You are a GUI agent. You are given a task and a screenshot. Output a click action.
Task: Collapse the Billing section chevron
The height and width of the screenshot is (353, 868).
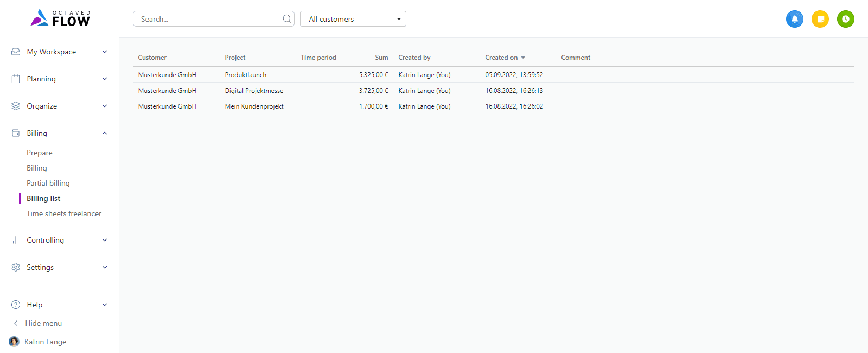click(x=105, y=133)
